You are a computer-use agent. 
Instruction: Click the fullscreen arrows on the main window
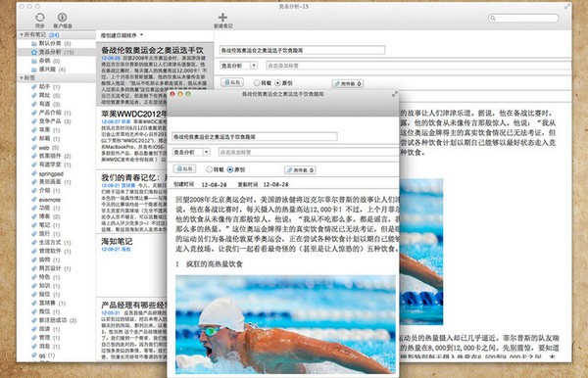coord(567,7)
